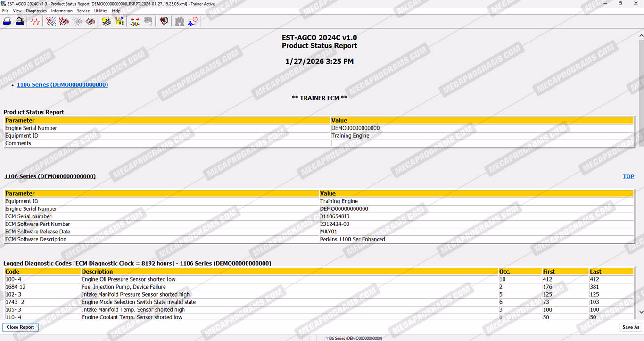Click the Print icon in toolbar
644x341 pixels.
pos(7,21)
